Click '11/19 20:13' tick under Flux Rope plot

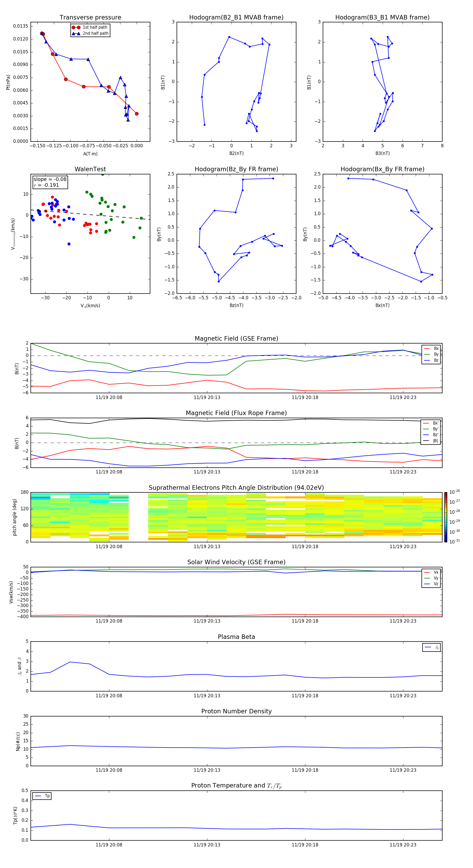207,472
